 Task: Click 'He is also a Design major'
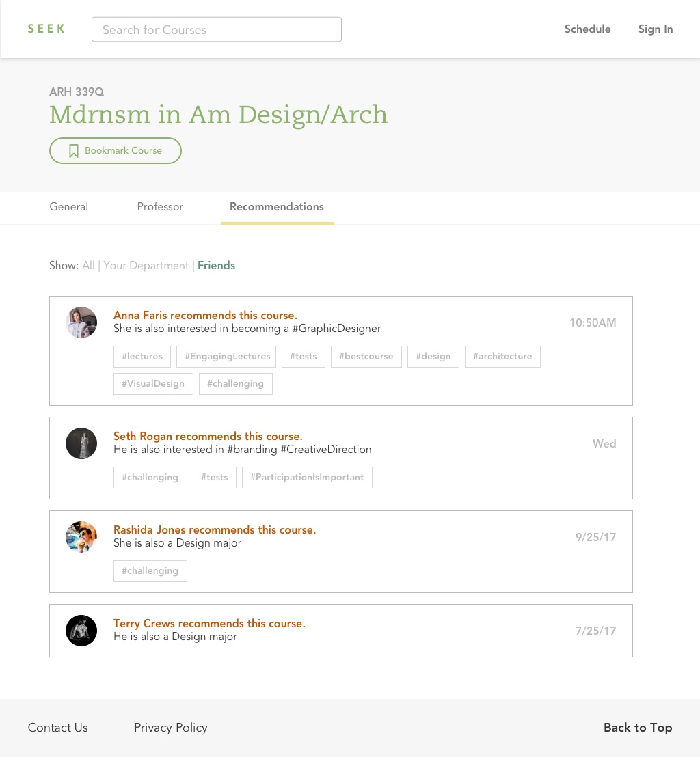click(x=176, y=637)
